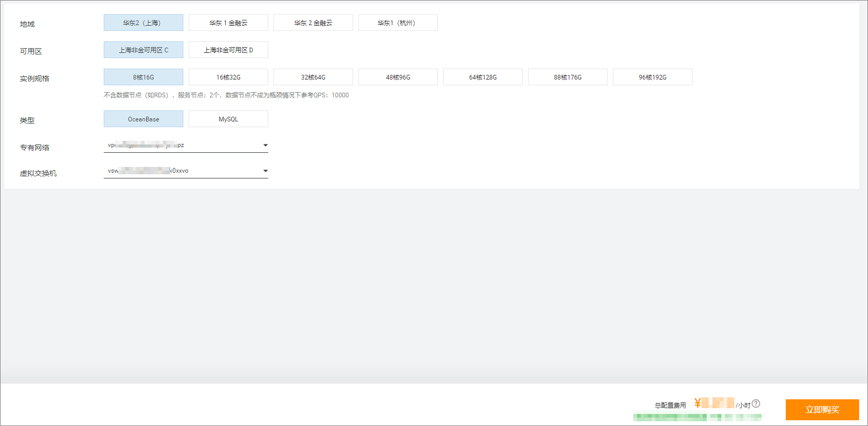Open the 虚拟交换机 vswitch dropdown arrow

click(265, 171)
